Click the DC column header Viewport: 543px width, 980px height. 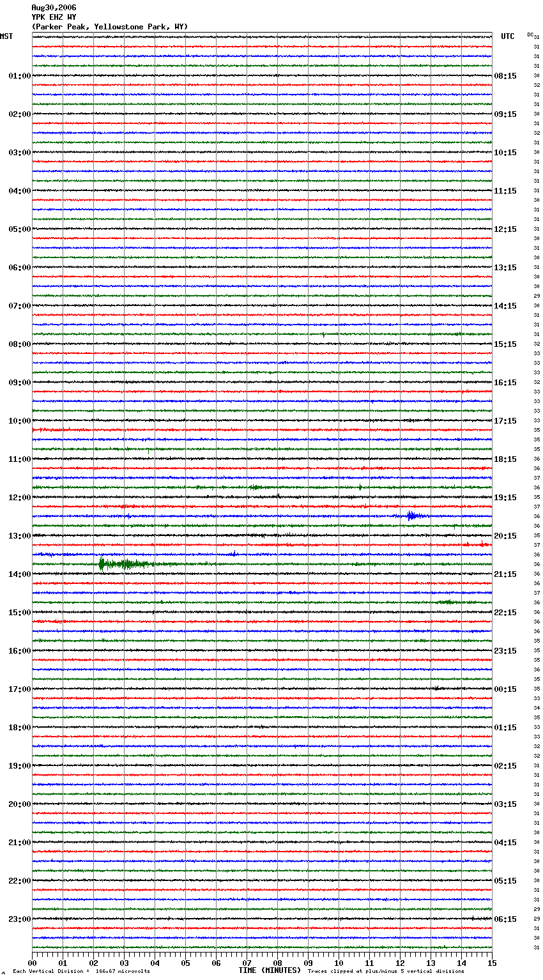(530, 34)
